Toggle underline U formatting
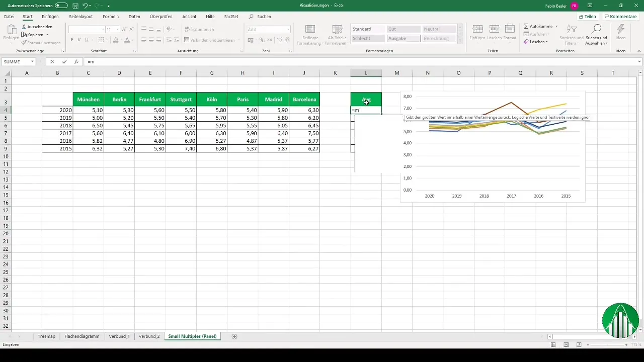This screenshot has width=644, height=362. [87, 40]
